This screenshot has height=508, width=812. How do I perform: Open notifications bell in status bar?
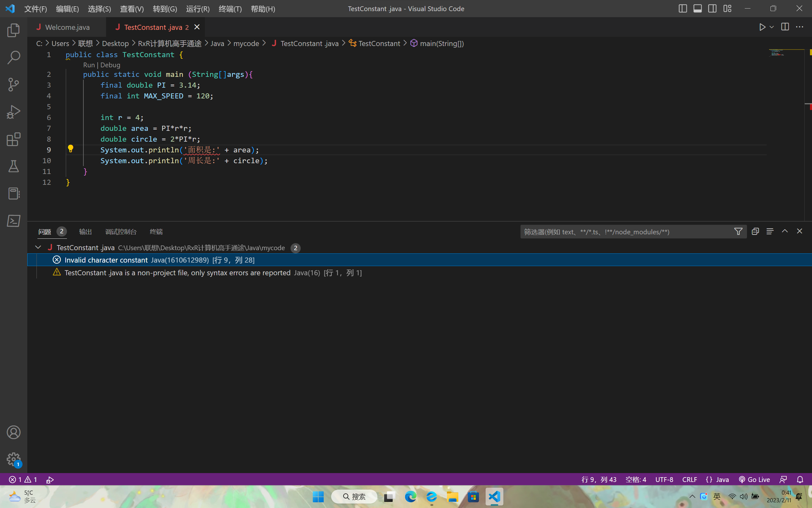coord(800,479)
